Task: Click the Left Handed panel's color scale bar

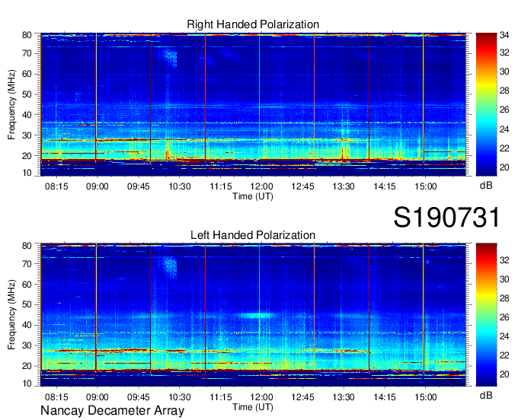Action: coord(486,315)
